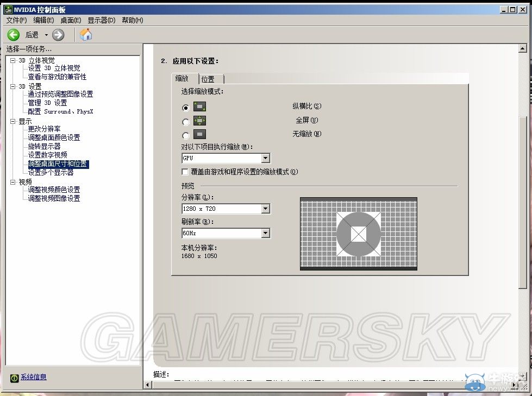Select 配置 Surround、PhysX tree item

[60, 111]
